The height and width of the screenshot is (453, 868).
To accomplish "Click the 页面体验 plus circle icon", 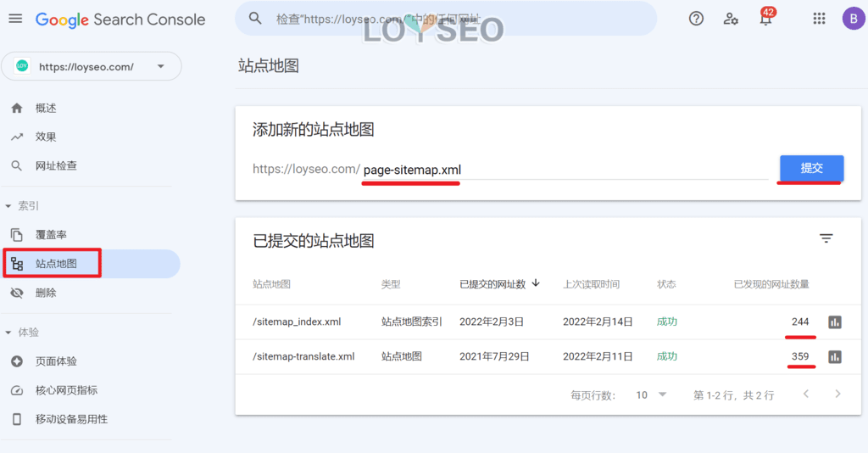I will click(17, 361).
